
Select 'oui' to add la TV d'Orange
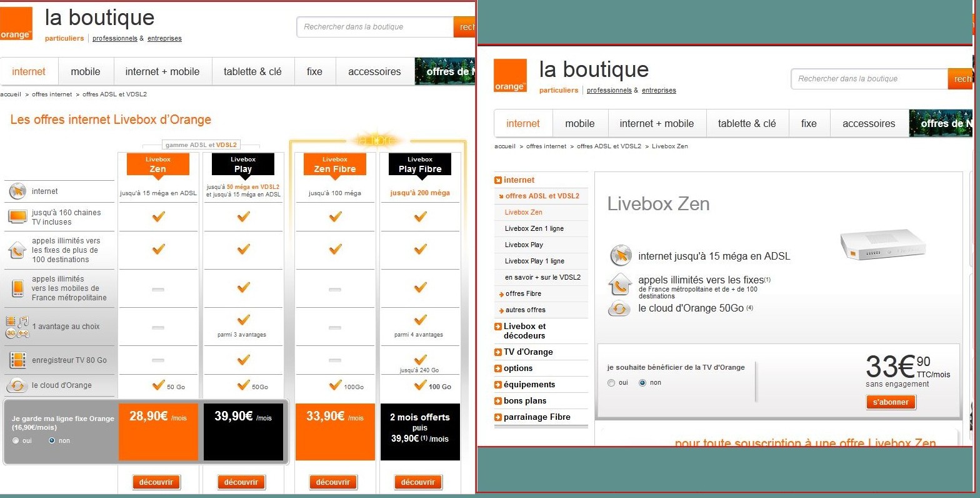point(611,383)
